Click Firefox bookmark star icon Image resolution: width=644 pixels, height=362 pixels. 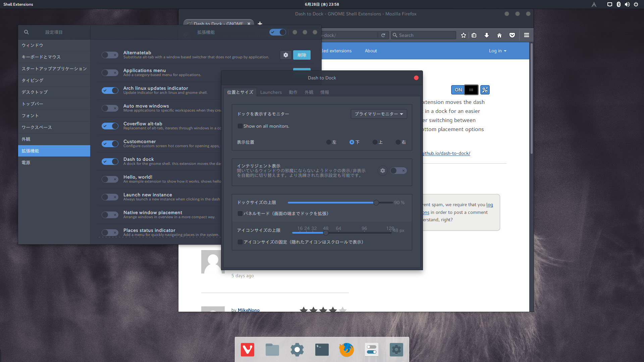click(x=464, y=35)
